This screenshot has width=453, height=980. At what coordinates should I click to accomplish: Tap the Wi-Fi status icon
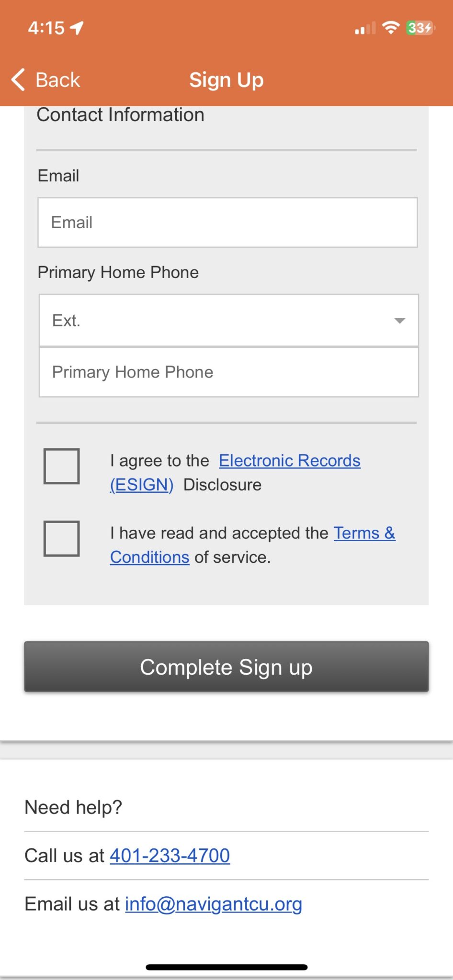pyautogui.click(x=391, y=28)
